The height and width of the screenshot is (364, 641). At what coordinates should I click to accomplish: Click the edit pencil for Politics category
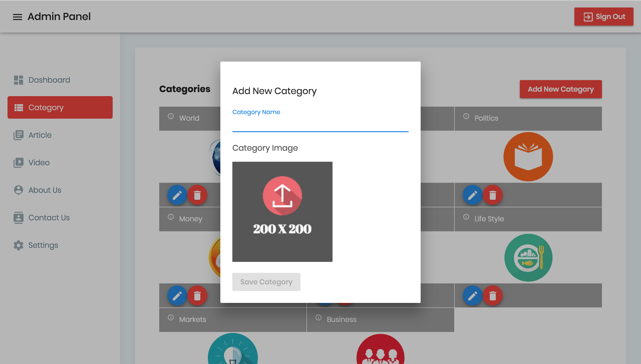pos(472,195)
